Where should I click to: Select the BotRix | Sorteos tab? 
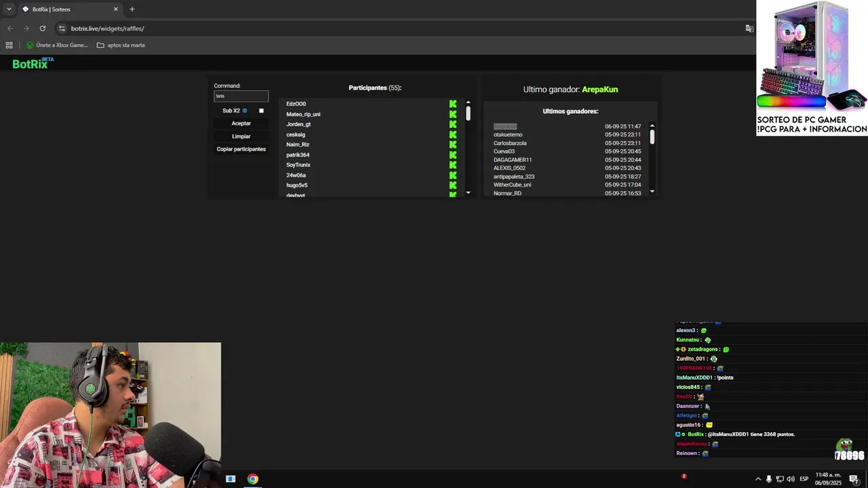[70, 9]
